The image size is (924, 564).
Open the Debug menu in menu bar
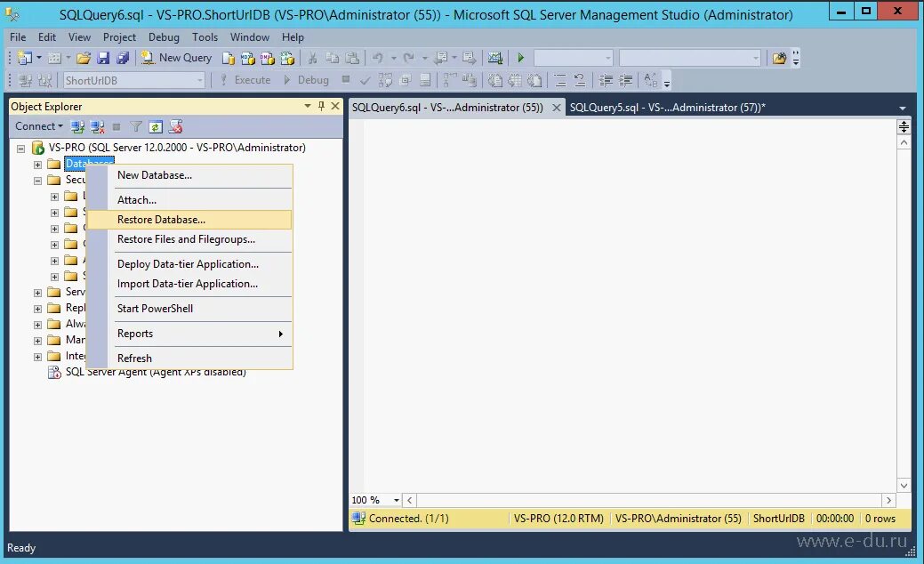(x=164, y=37)
